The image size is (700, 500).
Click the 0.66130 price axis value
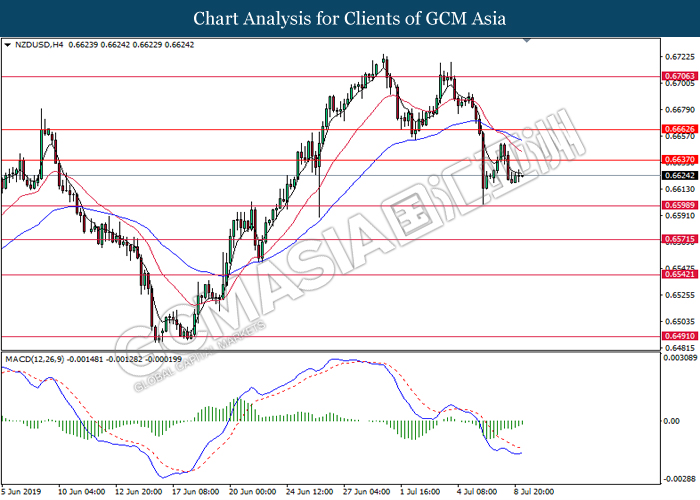click(x=680, y=189)
